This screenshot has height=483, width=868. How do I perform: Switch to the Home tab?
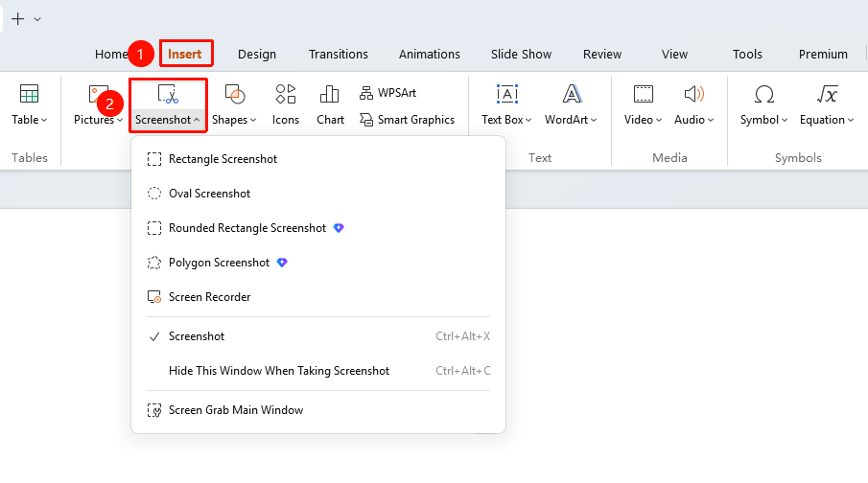click(111, 55)
